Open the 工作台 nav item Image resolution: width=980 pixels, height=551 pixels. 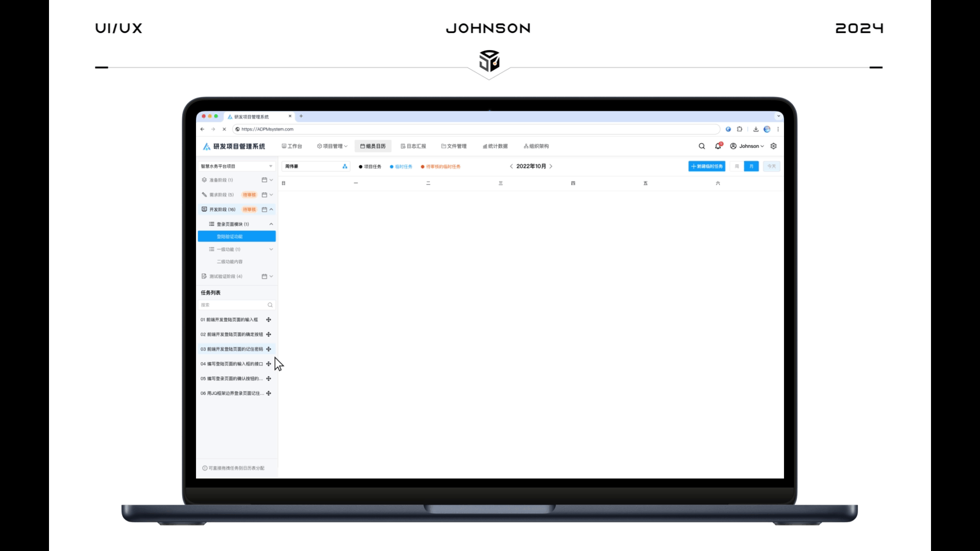click(x=292, y=146)
